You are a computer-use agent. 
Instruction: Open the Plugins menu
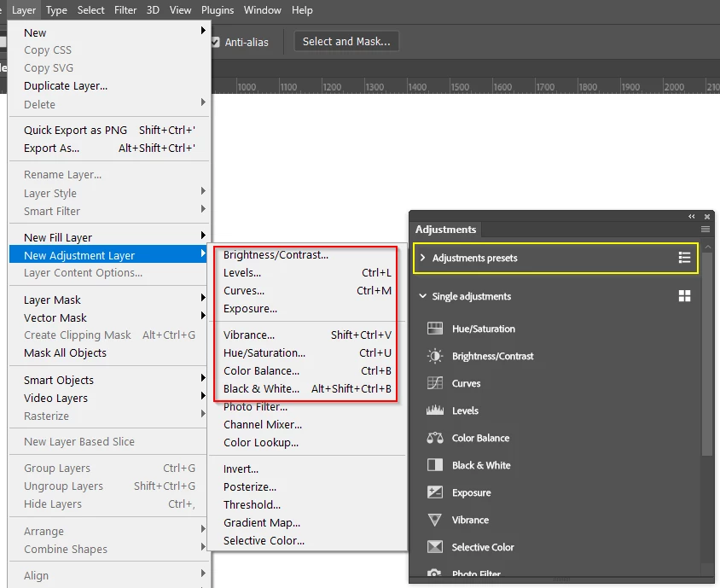(x=218, y=10)
